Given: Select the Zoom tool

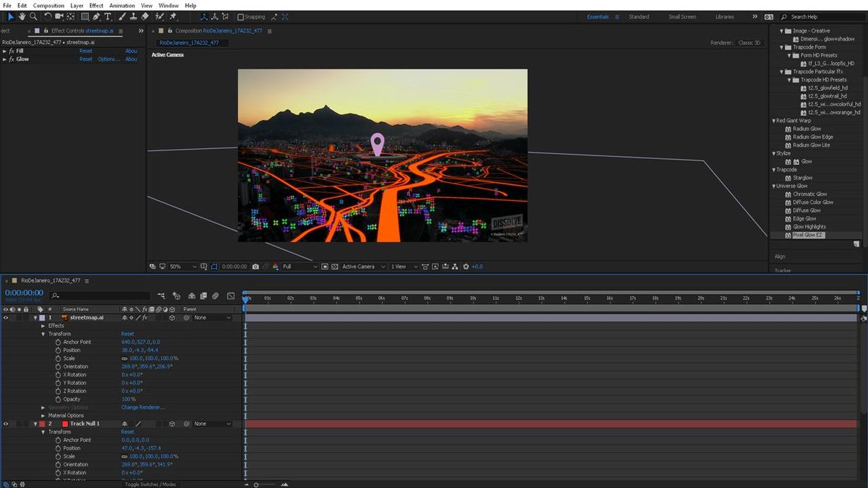Looking at the screenshot, I should point(33,16).
